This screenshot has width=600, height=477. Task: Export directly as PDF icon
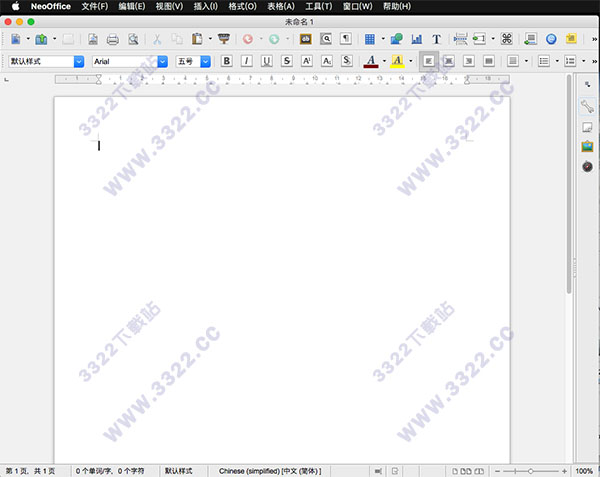tap(93, 39)
